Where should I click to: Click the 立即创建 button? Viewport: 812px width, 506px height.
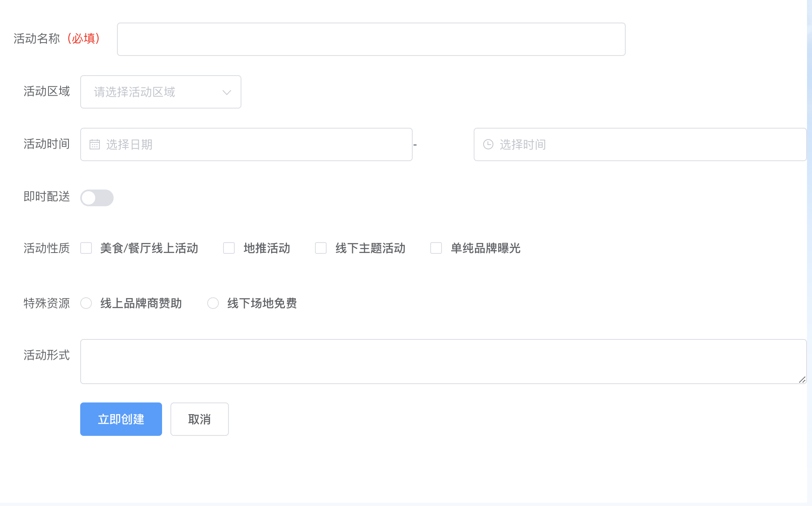pyautogui.click(x=121, y=419)
